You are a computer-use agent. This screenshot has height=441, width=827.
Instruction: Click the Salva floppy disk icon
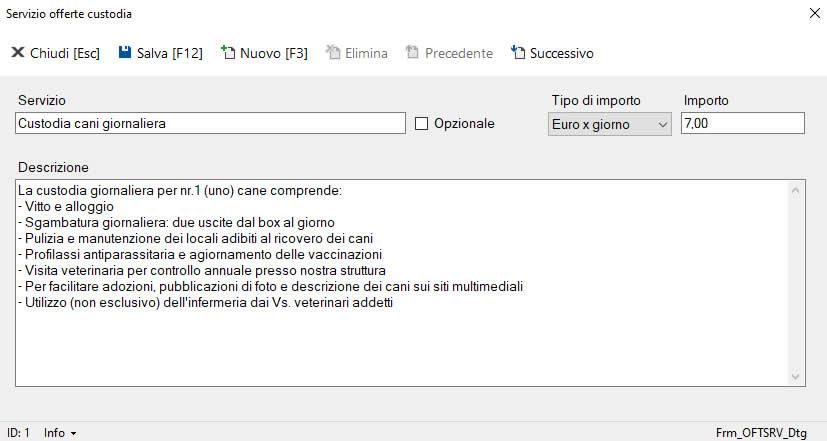coord(125,53)
